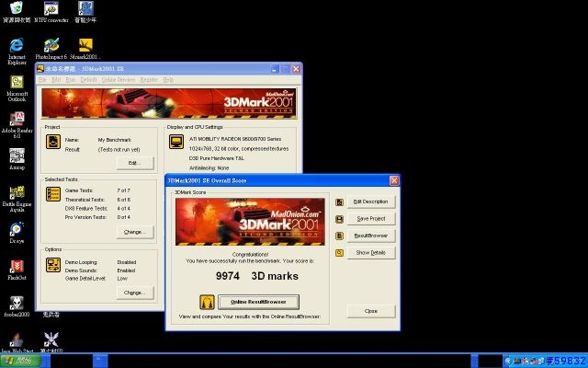The width and height of the screenshot is (588, 368).
Task: Open the Register menu in 3DMark
Action: pos(149,80)
